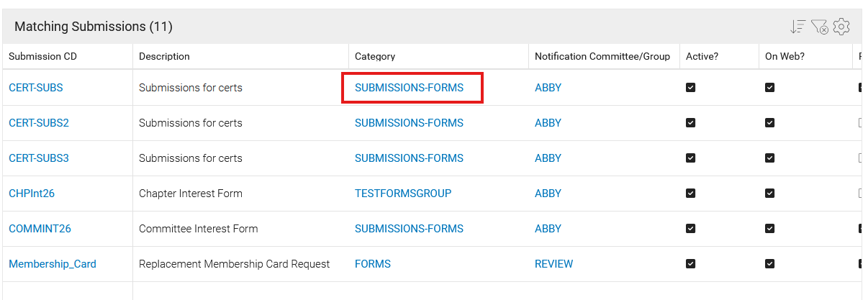Sort by Submission CD column header

(42, 56)
